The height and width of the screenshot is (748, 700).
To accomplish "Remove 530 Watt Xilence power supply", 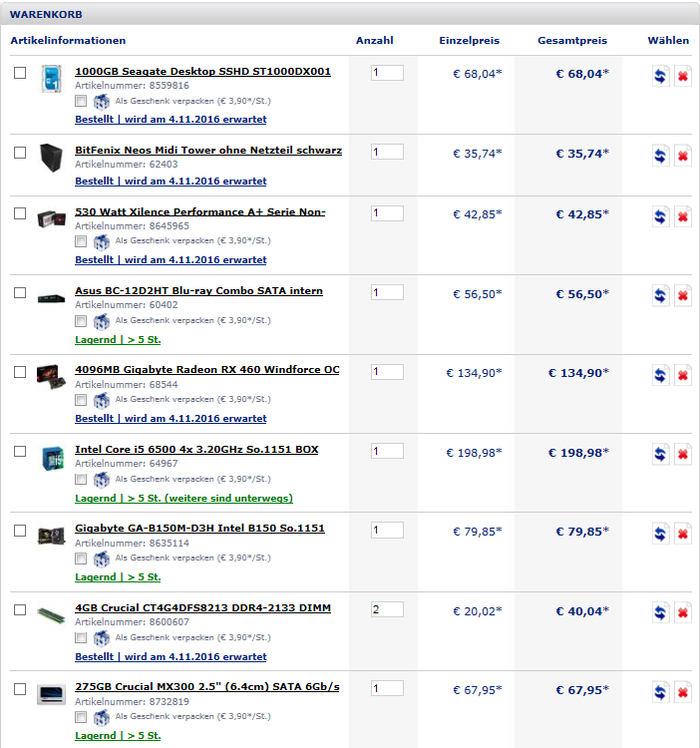I will click(683, 216).
